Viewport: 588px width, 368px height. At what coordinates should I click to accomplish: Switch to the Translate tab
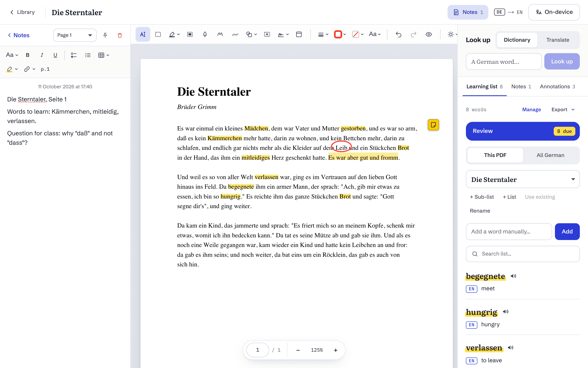click(558, 40)
